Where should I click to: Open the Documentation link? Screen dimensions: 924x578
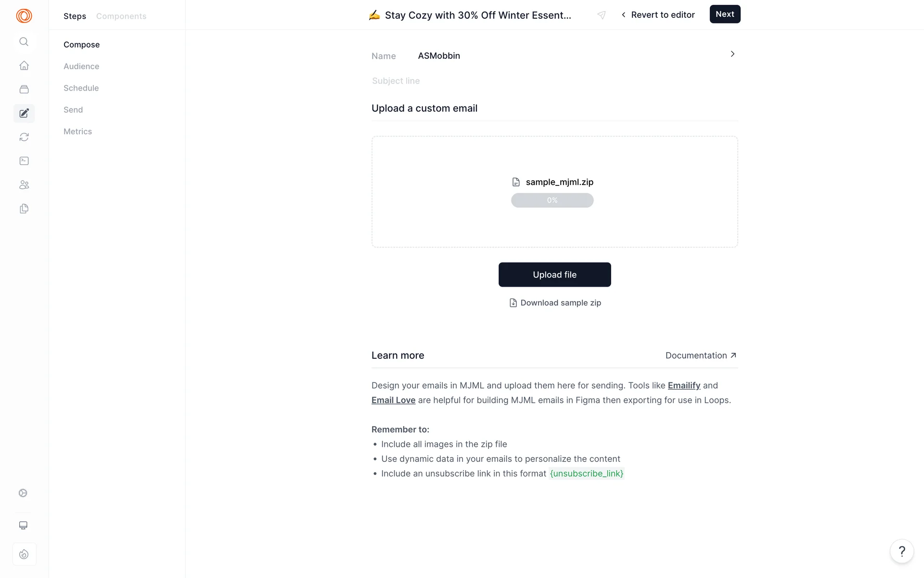pyautogui.click(x=701, y=355)
